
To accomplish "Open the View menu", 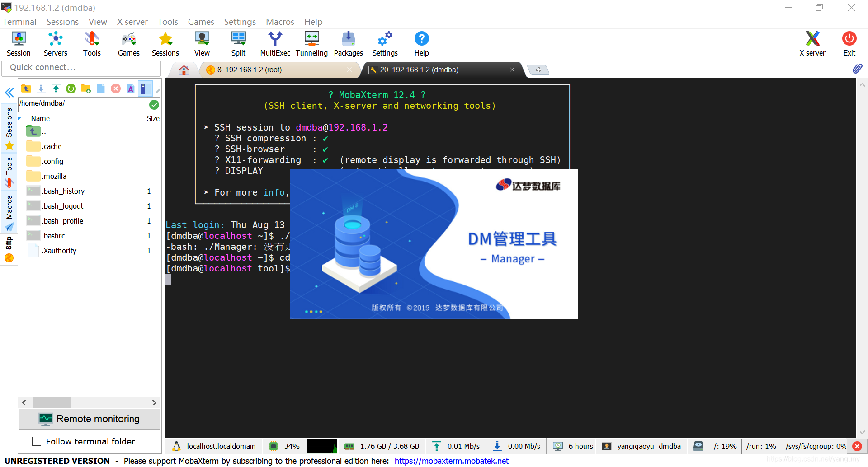I will coord(98,22).
